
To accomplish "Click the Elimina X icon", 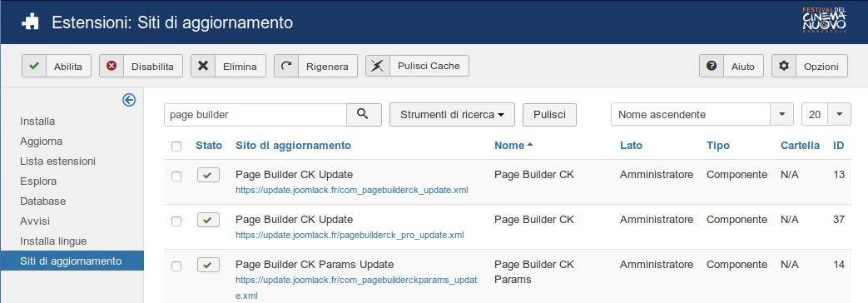I will tap(203, 66).
